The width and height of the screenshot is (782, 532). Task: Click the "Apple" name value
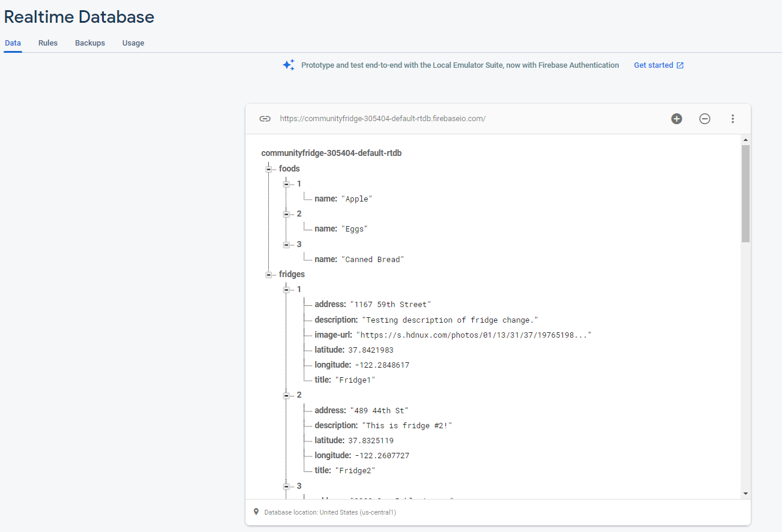point(356,199)
